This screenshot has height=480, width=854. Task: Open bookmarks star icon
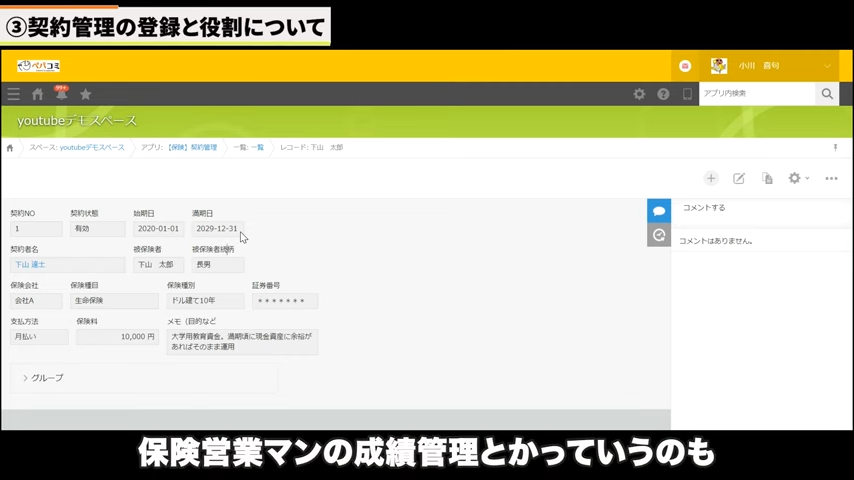point(86,94)
